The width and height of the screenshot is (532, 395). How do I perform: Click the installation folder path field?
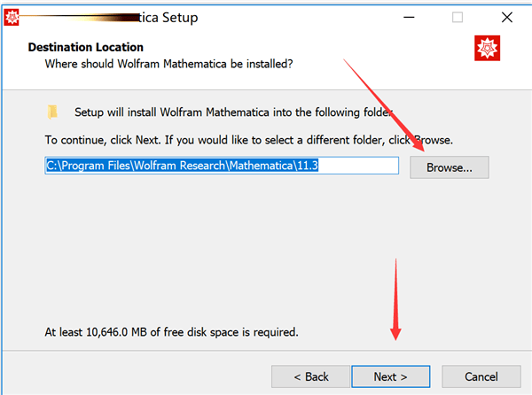coord(222,166)
